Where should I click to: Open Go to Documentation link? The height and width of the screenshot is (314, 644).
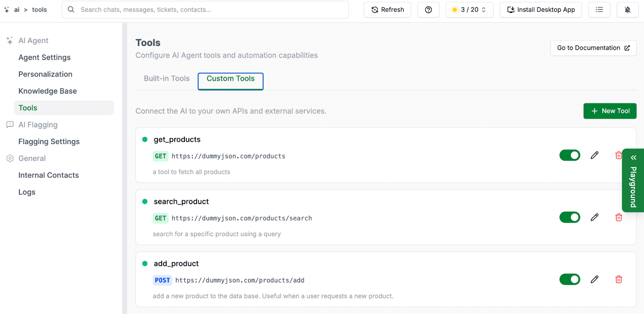593,48
